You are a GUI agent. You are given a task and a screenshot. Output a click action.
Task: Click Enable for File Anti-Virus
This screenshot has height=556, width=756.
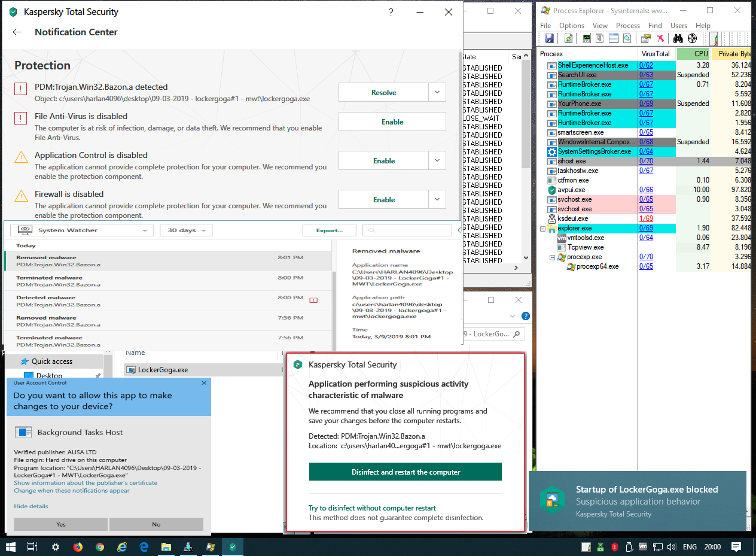tap(392, 121)
